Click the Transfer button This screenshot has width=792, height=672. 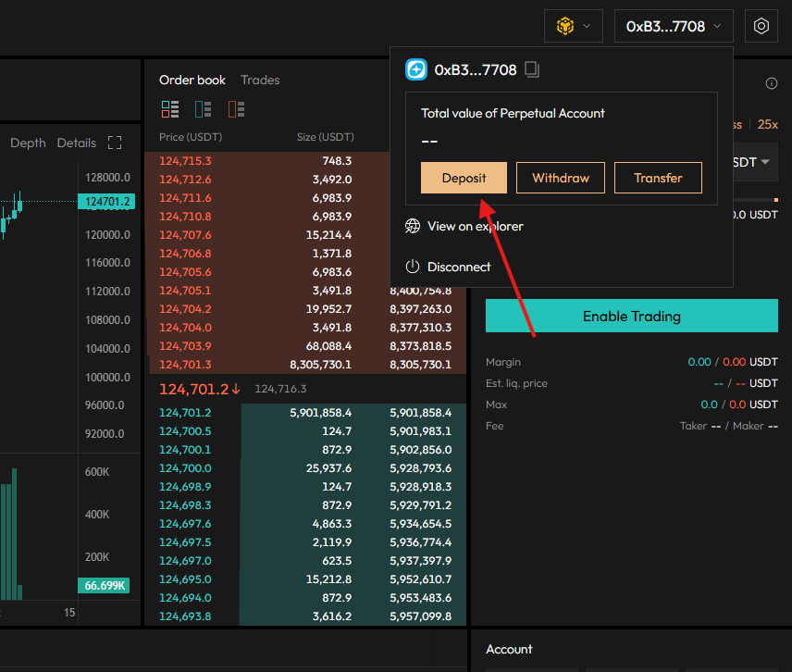point(658,178)
